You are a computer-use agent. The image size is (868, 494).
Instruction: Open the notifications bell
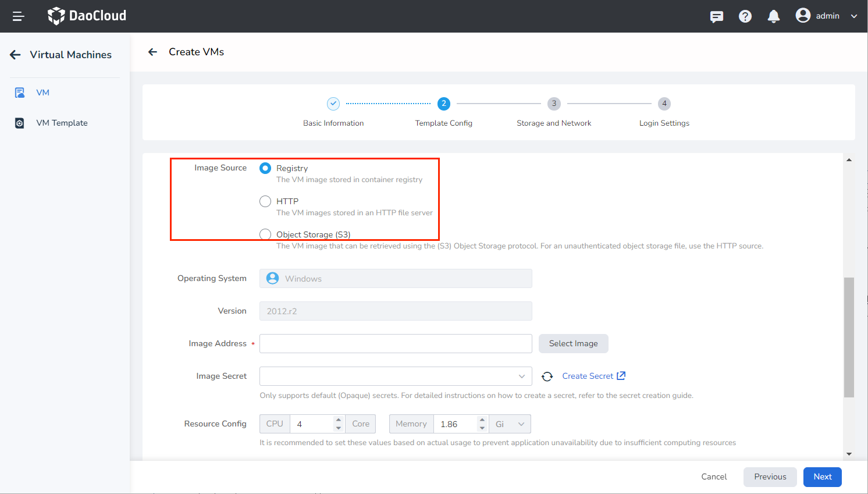pyautogui.click(x=773, y=16)
